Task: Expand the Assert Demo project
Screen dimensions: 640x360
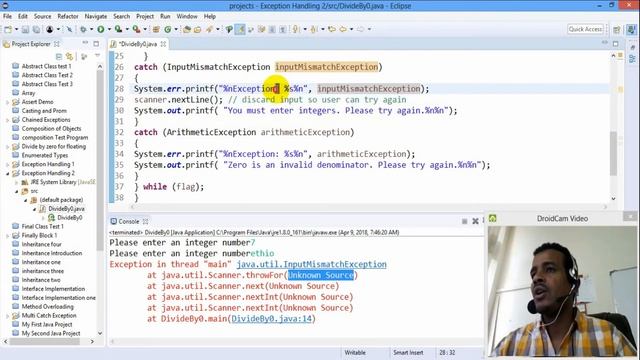Action: coord(7,102)
